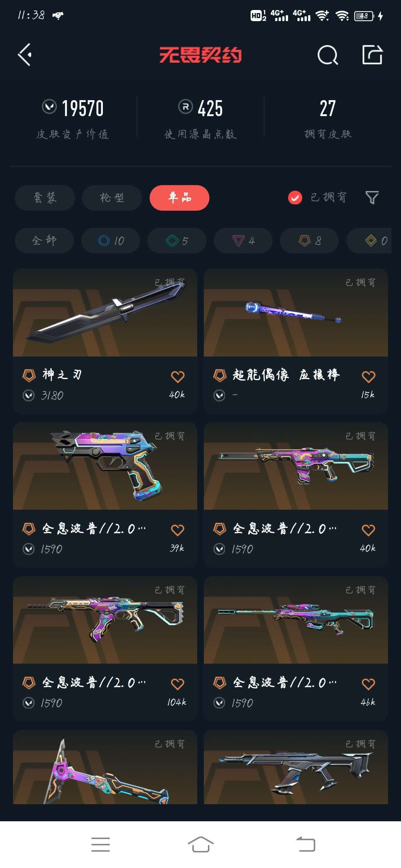Screen dimensions: 401x868
Task: Like the 全息波普 skin with 104k heart
Action: pyautogui.click(x=177, y=684)
